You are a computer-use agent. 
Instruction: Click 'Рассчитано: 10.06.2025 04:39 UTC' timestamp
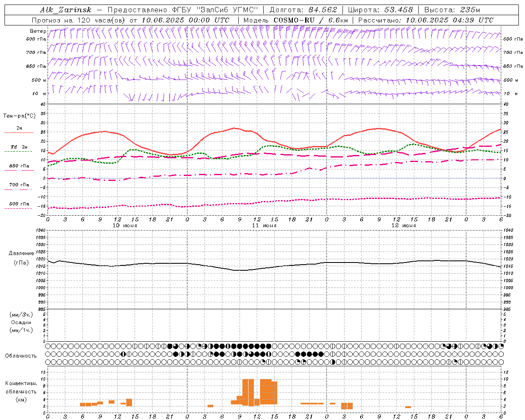[426, 20]
